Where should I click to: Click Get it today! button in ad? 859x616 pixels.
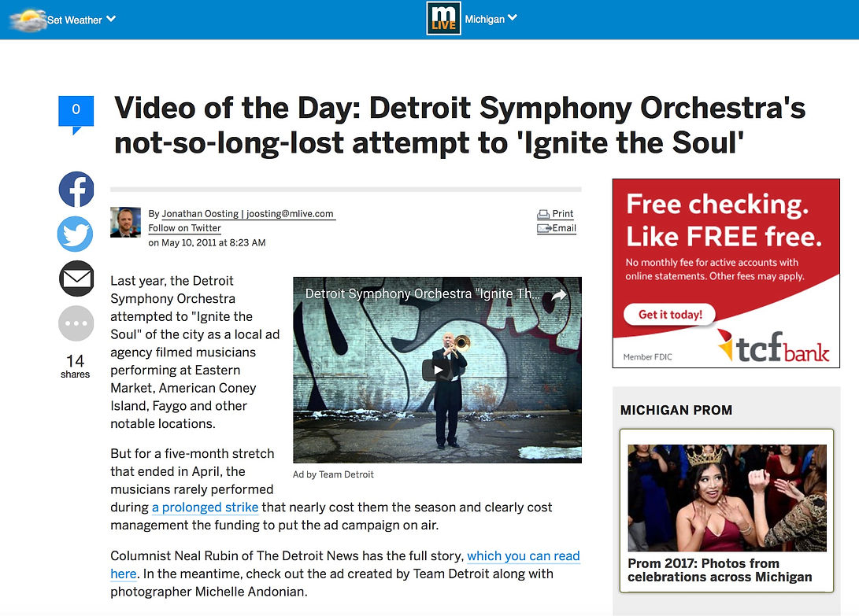coord(670,315)
